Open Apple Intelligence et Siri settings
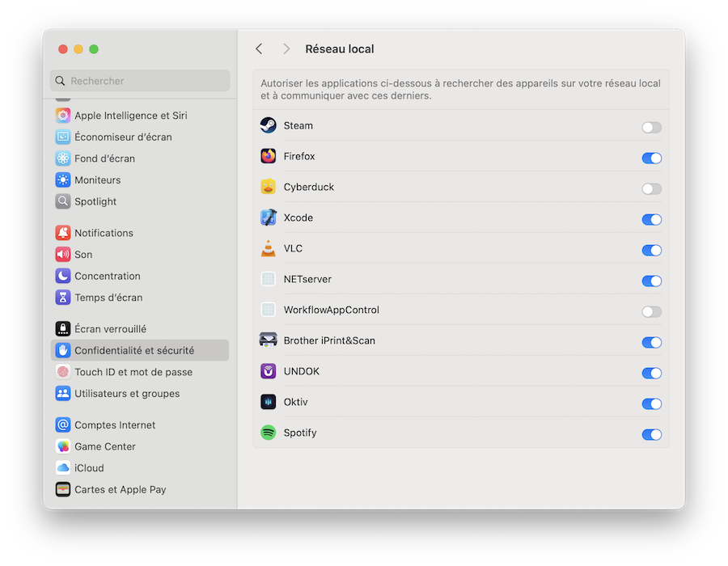The width and height of the screenshot is (728, 566). [x=140, y=116]
